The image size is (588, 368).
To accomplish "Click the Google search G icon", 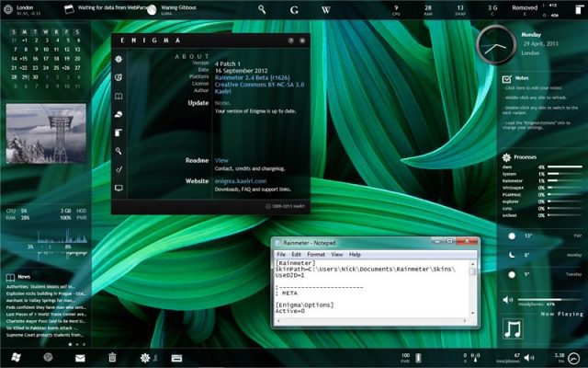I will click(293, 9).
